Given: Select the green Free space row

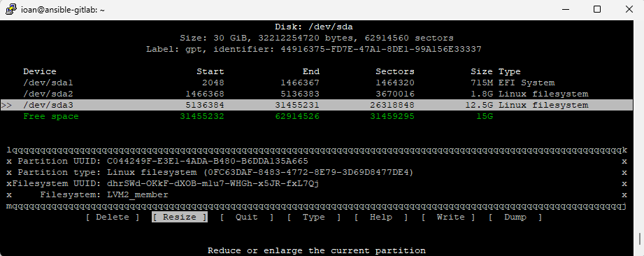Looking at the screenshot, I should 317,116.
